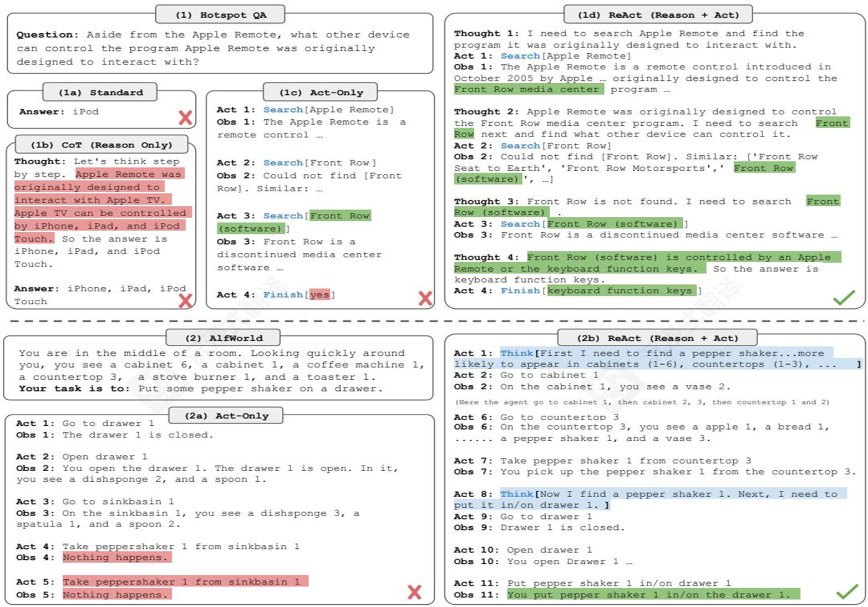Image resolution: width=868 pixels, height=607 pixels.
Task: Select the "(1c) Act-Only" title label
Action: (321, 92)
